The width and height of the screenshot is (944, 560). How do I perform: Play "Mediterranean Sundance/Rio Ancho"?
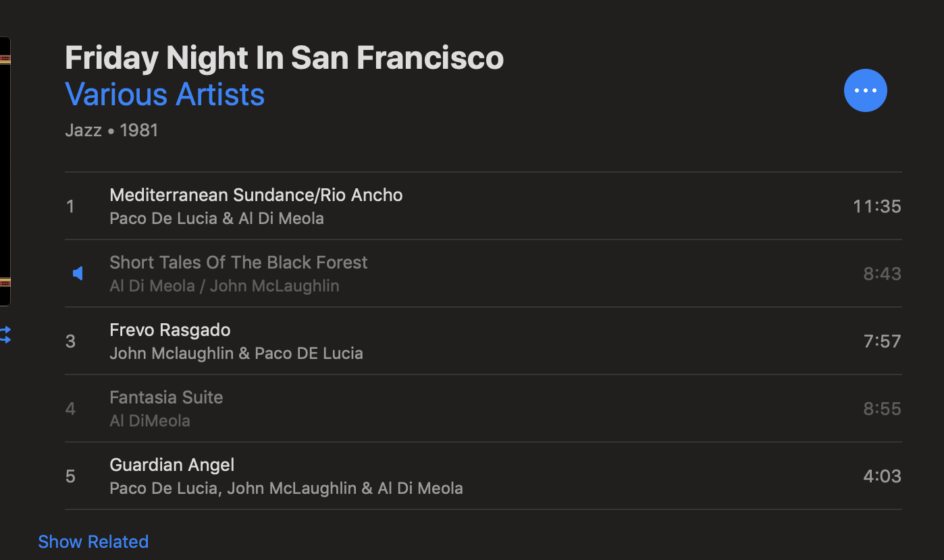click(256, 195)
